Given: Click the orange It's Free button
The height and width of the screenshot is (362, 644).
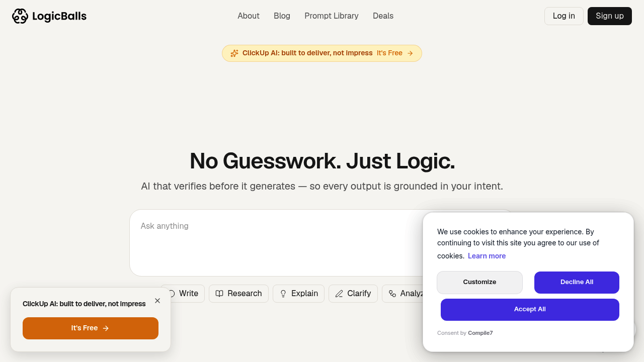Looking at the screenshot, I should pos(91,328).
